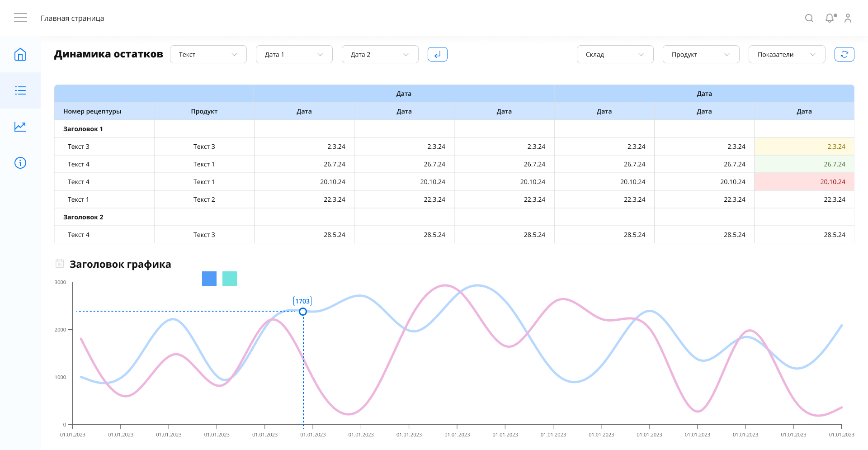Expand the Продукт filter dropdown
The height and width of the screenshot is (450, 868).
[701, 54]
